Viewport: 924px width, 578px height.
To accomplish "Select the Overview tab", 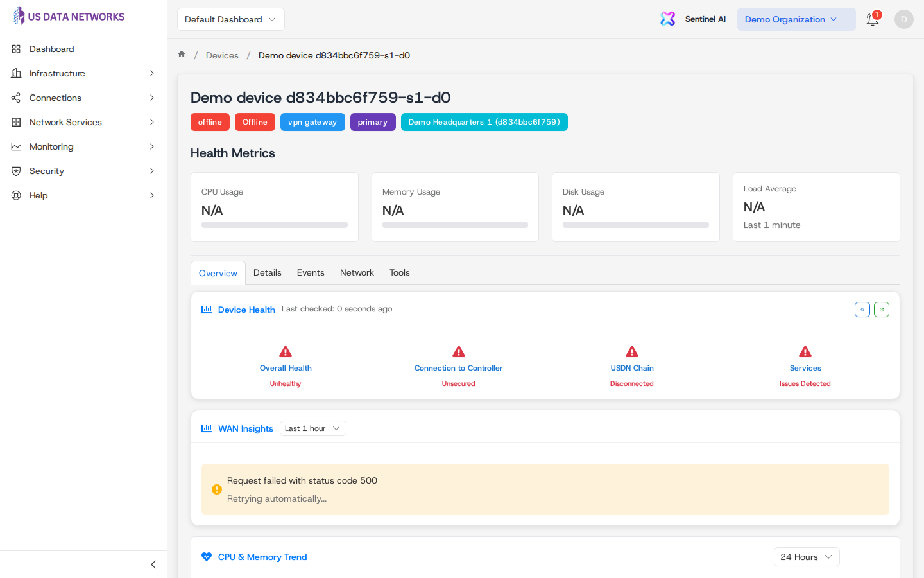I will click(218, 273).
